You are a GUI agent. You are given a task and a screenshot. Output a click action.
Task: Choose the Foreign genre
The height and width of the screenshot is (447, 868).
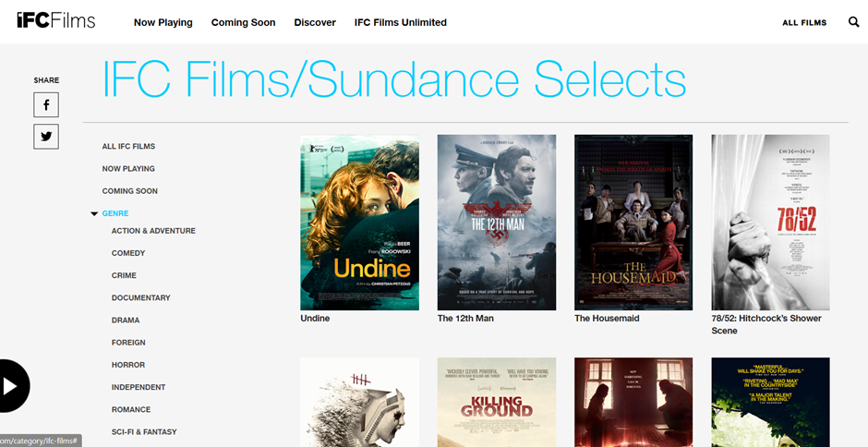pyautogui.click(x=128, y=343)
